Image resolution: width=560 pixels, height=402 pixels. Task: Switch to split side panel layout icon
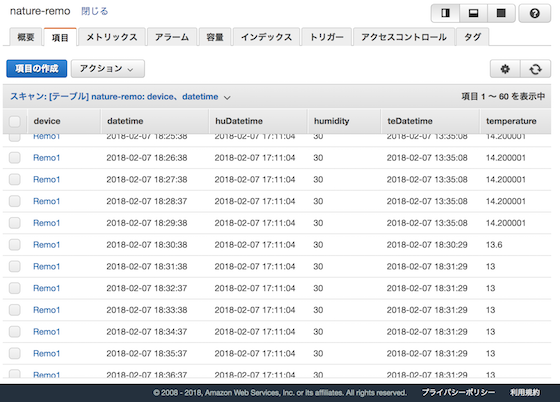tap(445, 13)
